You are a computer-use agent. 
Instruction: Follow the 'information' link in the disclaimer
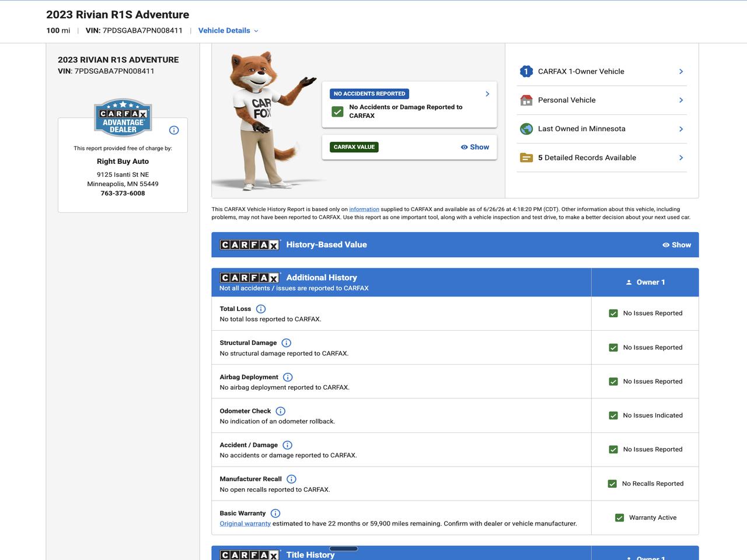coord(364,209)
